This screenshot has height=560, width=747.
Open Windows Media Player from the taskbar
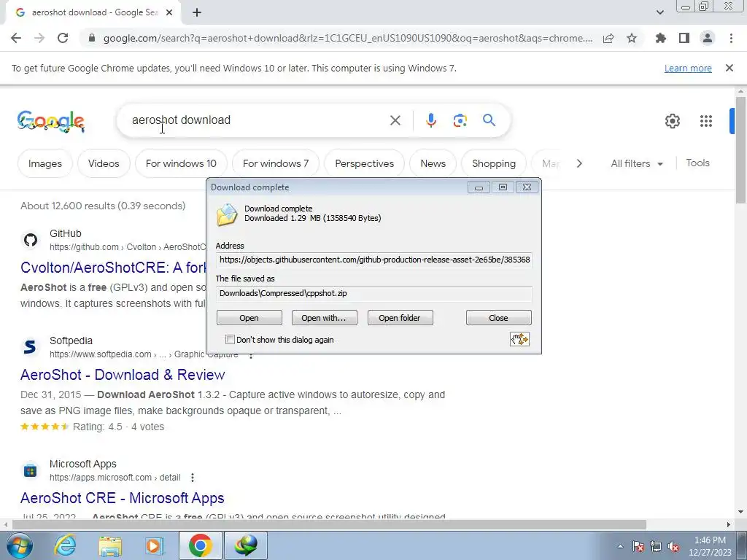[154, 545]
